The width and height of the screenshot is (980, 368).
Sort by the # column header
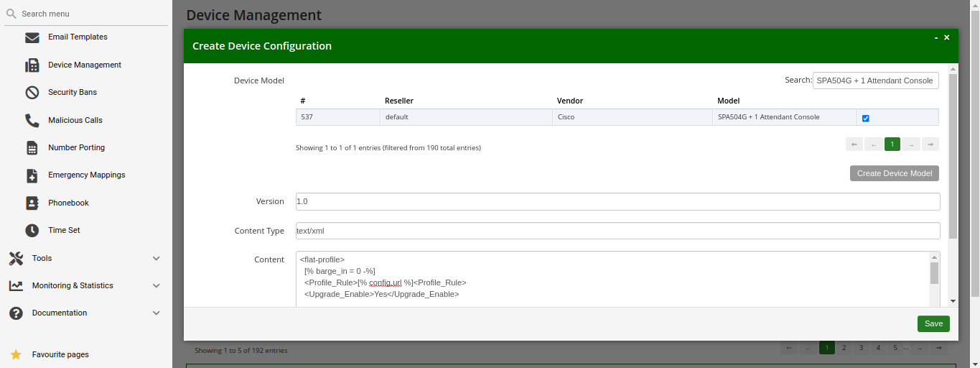tap(303, 101)
